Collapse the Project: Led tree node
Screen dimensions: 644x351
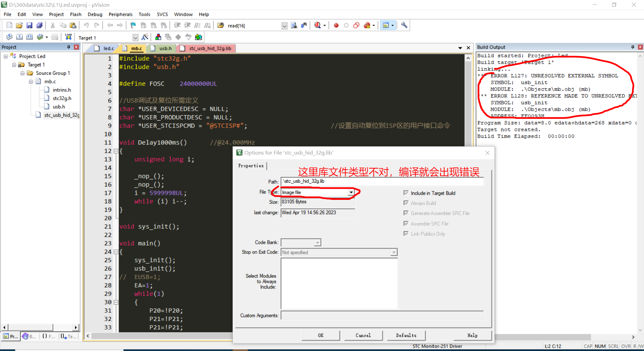[6, 56]
